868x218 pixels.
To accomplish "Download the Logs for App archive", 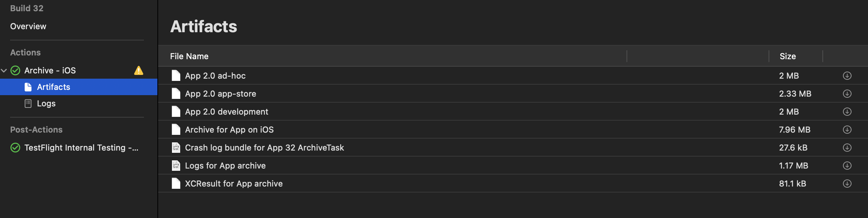I will pos(848,166).
